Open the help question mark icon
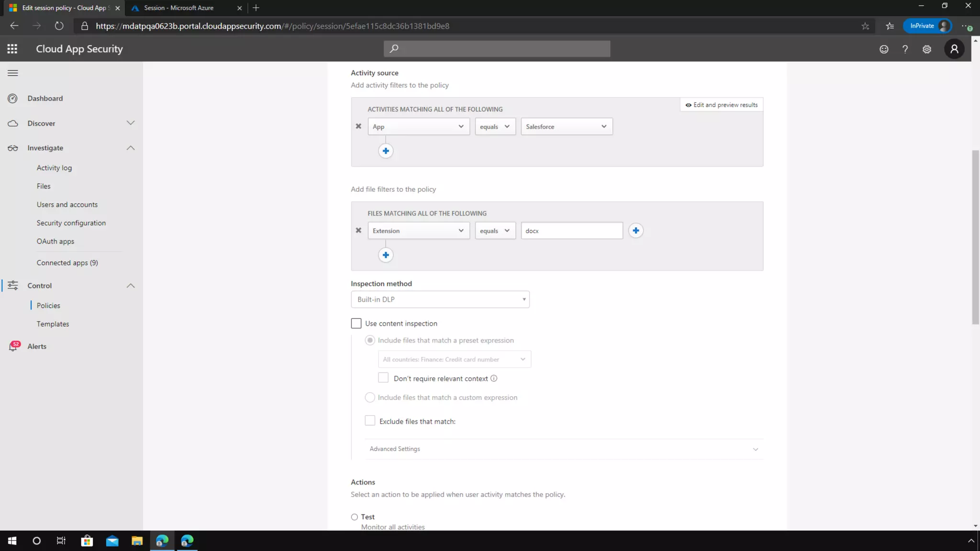980x551 pixels. pos(905,49)
